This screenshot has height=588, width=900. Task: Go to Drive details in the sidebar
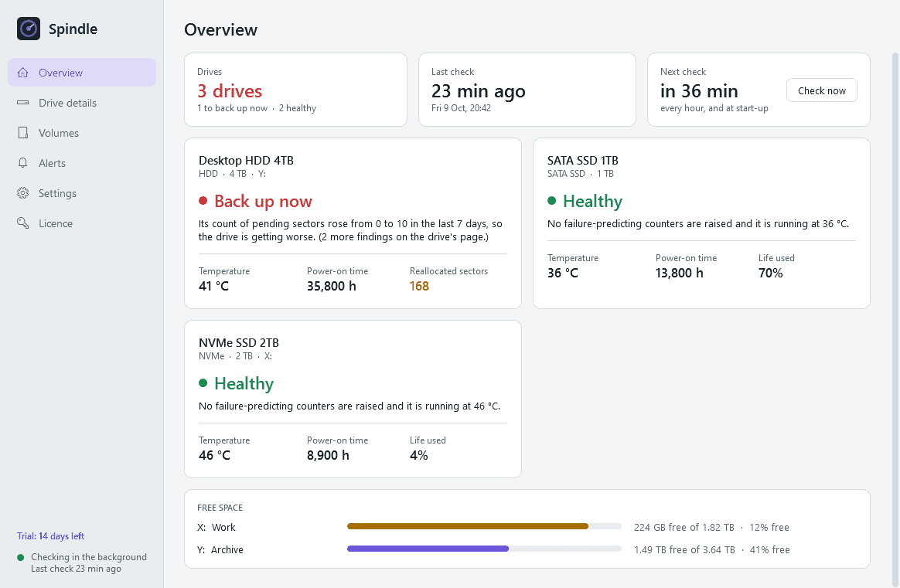(81, 103)
